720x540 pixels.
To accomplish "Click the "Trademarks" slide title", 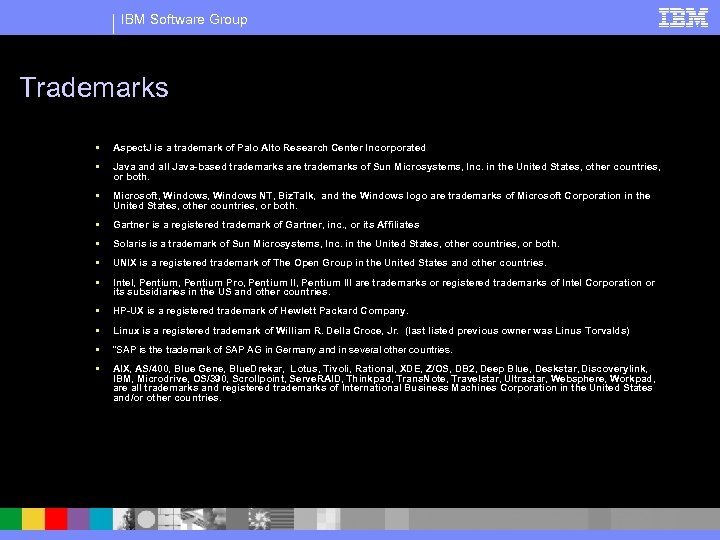I will tap(94, 87).
